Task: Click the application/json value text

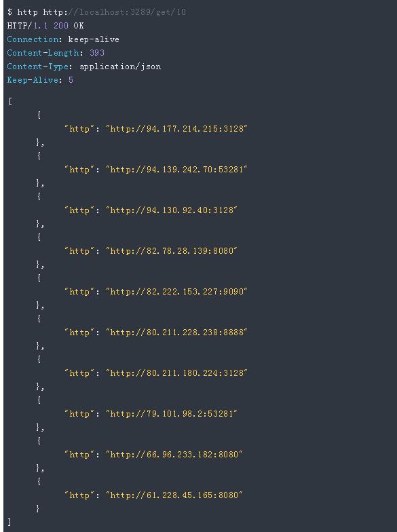Action: [120, 66]
